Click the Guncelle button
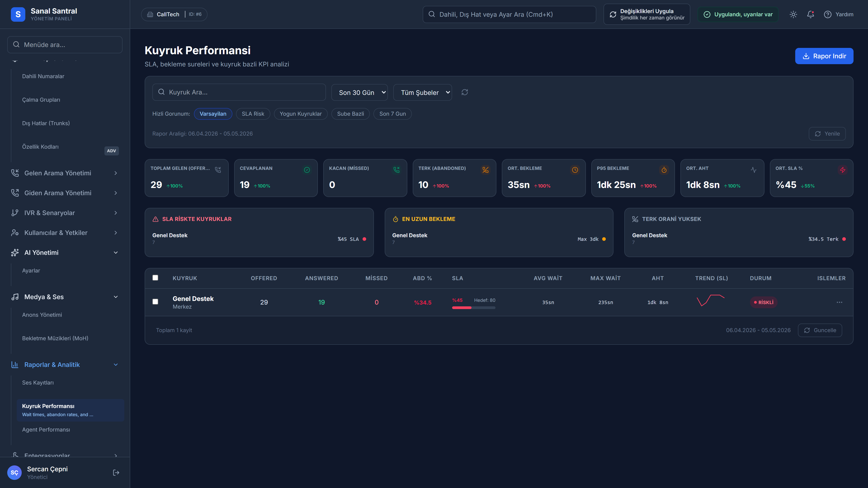Image resolution: width=868 pixels, height=488 pixels. (x=820, y=330)
